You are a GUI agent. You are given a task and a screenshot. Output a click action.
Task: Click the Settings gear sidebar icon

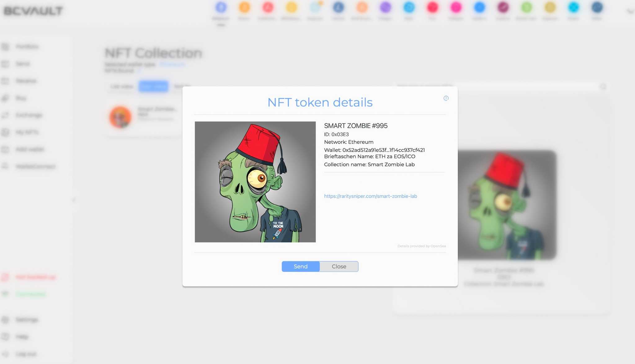coord(5,320)
